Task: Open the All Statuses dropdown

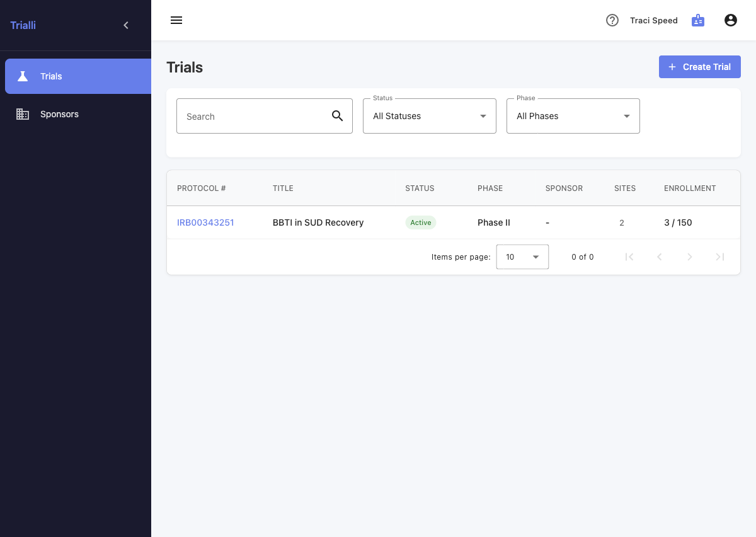Action: pyautogui.click(x=429, y=116)
